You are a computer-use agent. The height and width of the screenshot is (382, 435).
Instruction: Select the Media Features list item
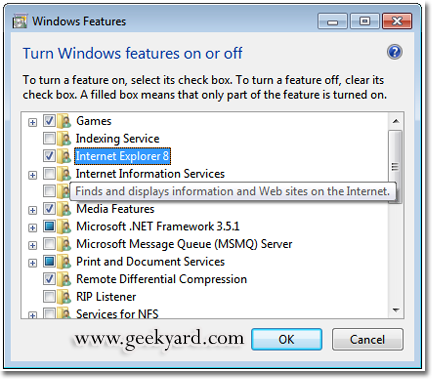point(115,209)
